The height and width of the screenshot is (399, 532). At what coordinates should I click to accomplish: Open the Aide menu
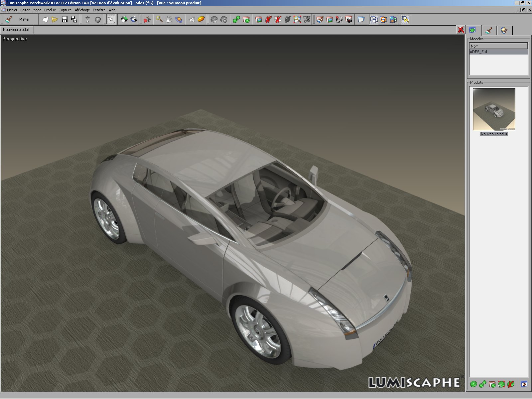tap(112, 10)
